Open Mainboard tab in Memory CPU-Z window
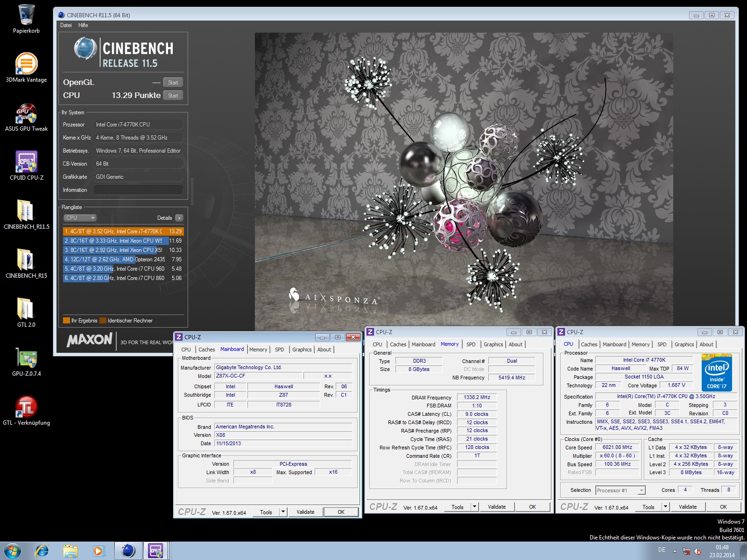This screenshot has height=560, width=747. tap(423, 344)
